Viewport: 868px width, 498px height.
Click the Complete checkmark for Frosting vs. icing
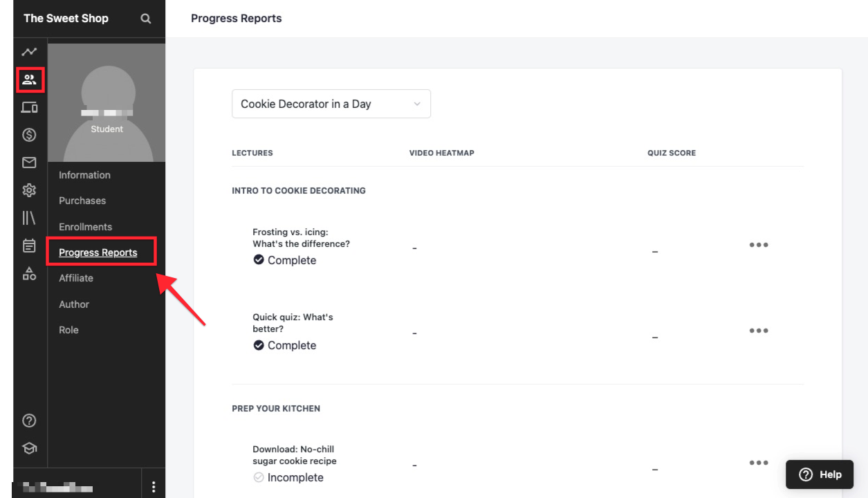tap(259, 260)
